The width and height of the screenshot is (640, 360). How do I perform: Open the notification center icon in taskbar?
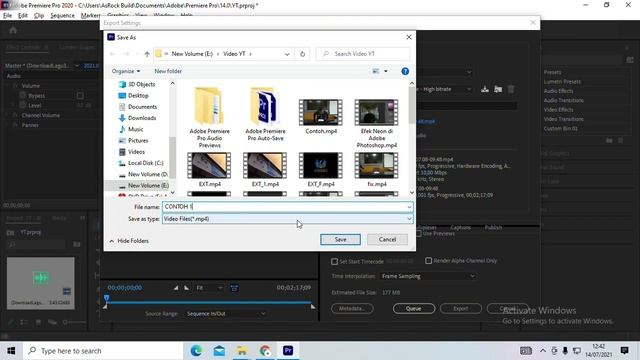(624, 351)
